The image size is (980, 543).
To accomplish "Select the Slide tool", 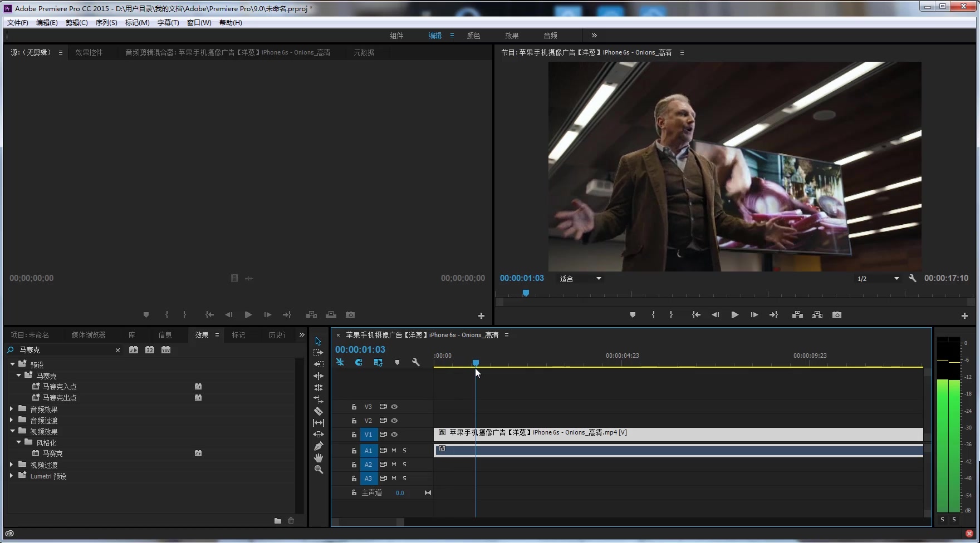I will click(x=318, y=435).
